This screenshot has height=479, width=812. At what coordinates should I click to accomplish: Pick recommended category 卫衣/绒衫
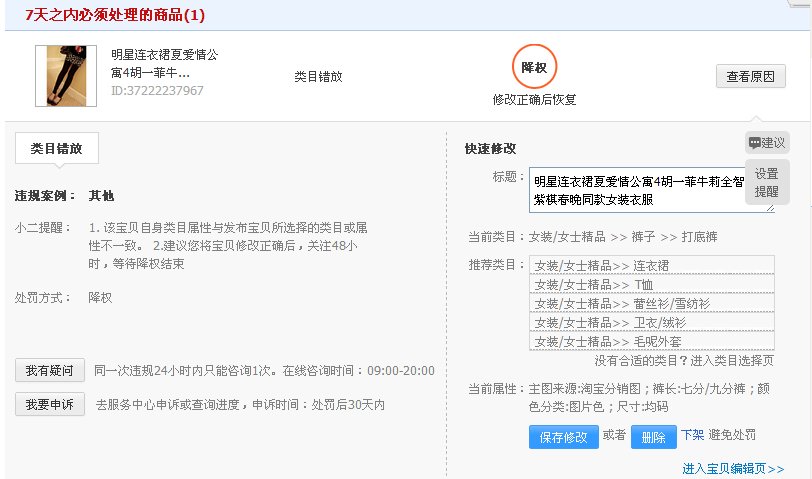(x=651, y=322)
